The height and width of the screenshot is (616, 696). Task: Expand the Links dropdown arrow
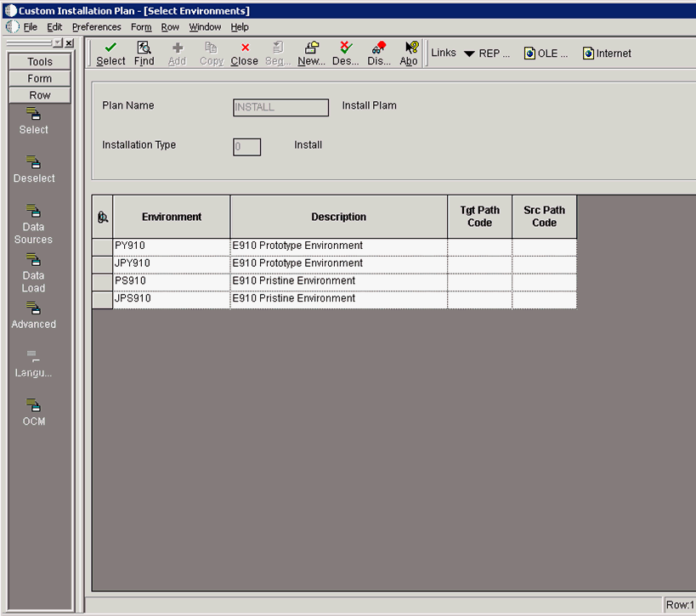point(469,54)
